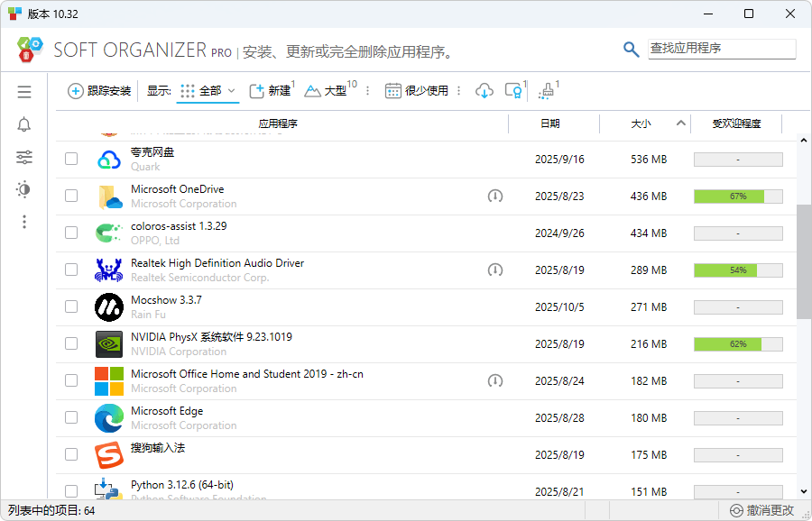The height and width of the screenshot is (521, 812).
Task: Check the box for 夸克网盘
Action: 71,159
